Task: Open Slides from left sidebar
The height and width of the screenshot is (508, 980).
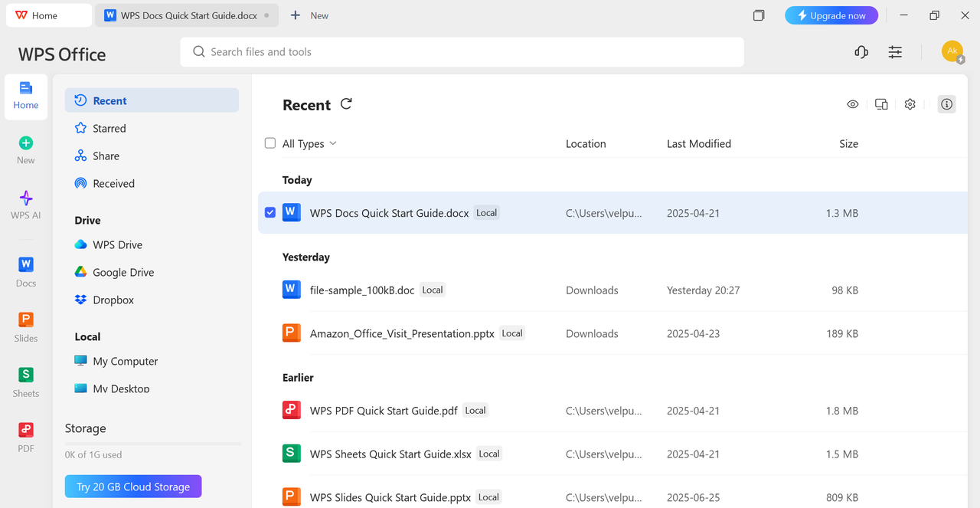Action: point(26,328)
